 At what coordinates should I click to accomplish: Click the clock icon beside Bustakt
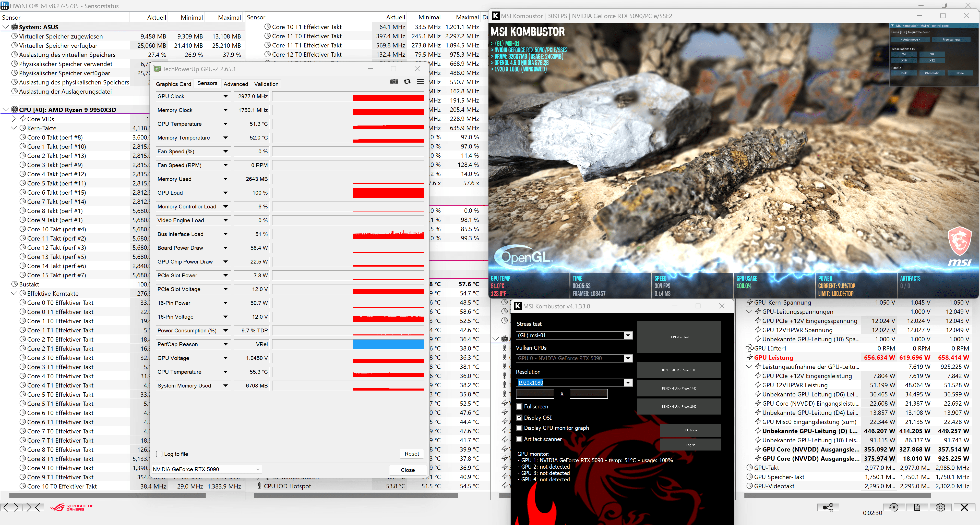pos(15,284)
